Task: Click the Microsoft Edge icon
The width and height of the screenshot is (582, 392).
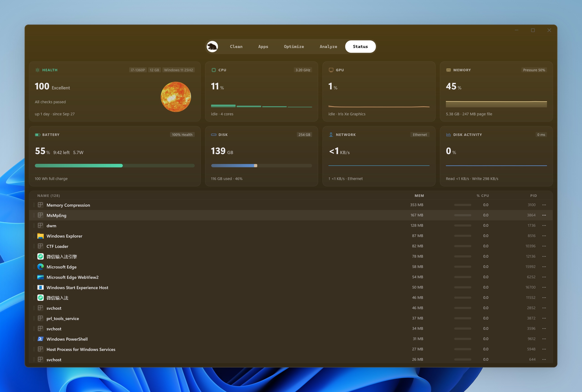Action: [40, 267]
